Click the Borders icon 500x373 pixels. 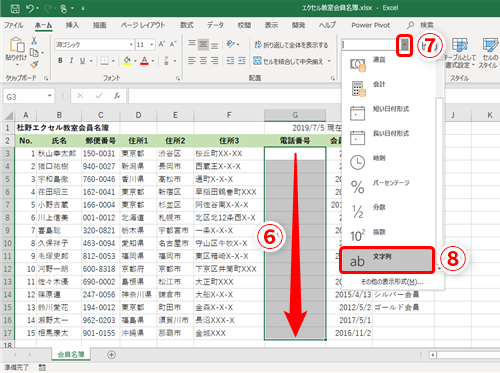pyautogui.click(x=104, y=61)
